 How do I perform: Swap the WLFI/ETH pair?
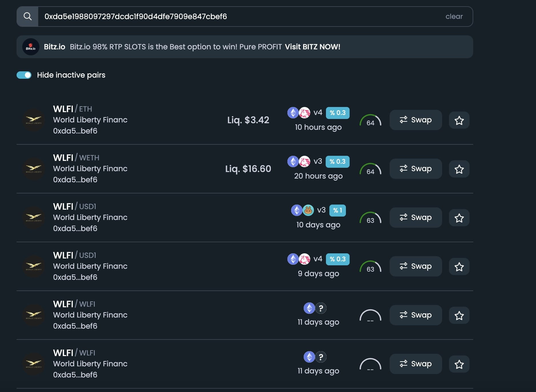click(416, 120)
